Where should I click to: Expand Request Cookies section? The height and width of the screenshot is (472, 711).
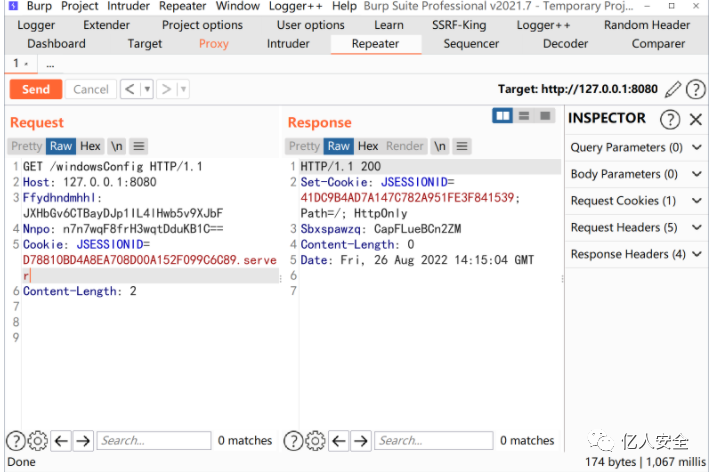pyautogui.click(x=636, y=201)
